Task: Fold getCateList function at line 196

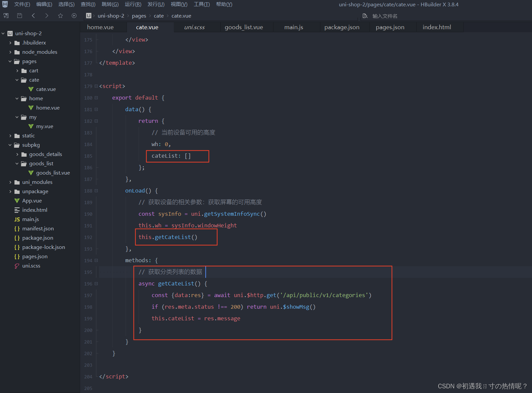Action: (x=96, y=283)
